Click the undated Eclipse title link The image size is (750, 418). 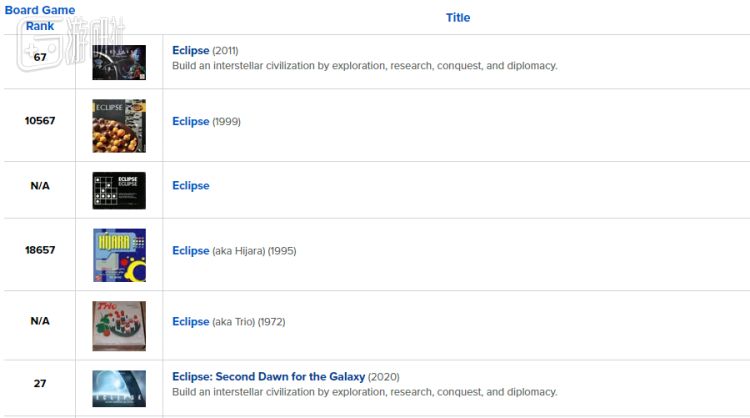190,185
